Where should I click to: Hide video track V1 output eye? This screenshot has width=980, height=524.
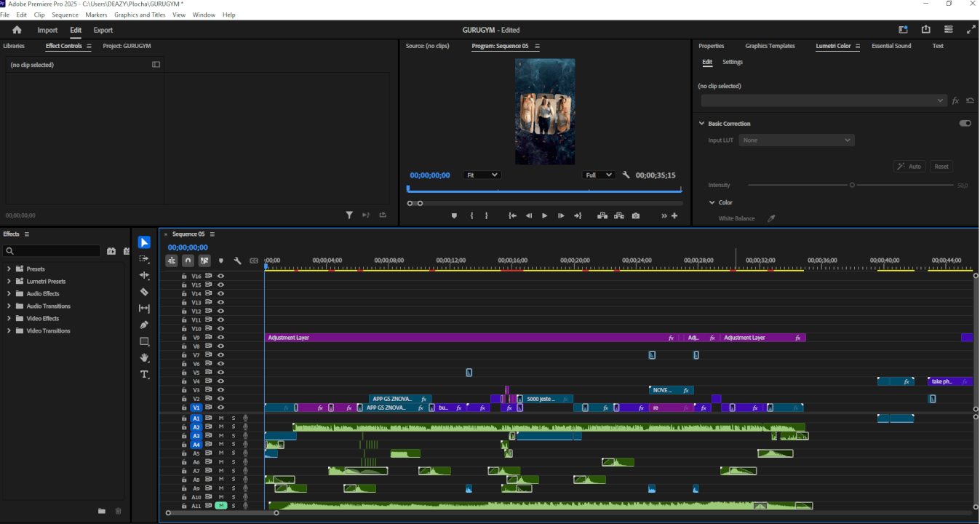(221, 408)
